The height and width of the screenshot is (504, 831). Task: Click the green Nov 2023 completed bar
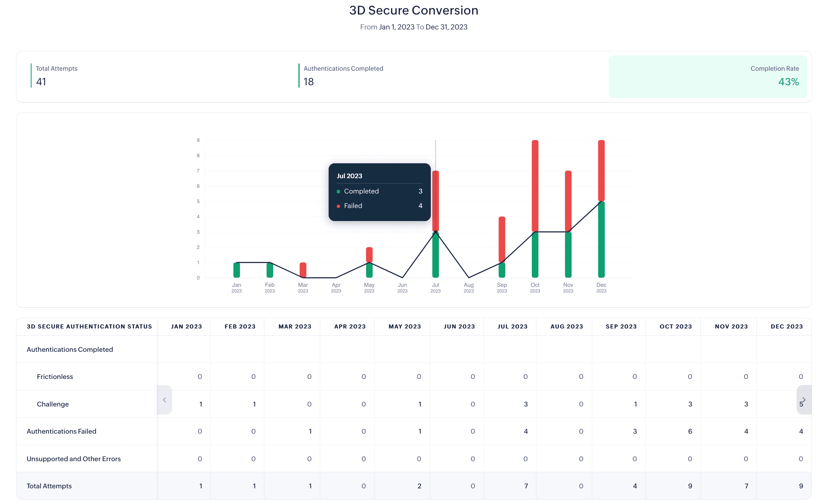(x=568, y=255)
